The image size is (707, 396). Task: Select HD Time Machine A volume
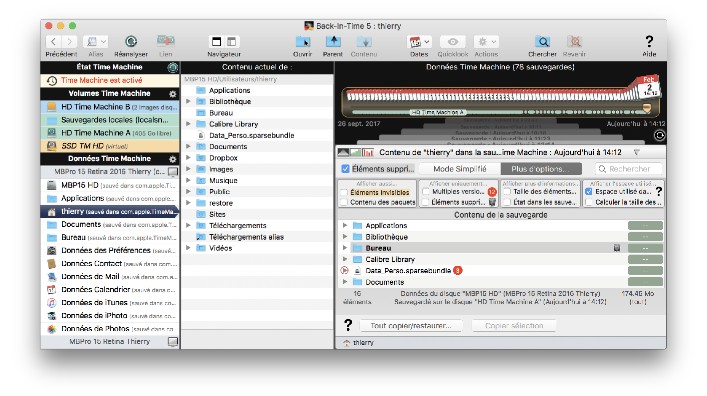pyautogui.click(x=110, y=133)
